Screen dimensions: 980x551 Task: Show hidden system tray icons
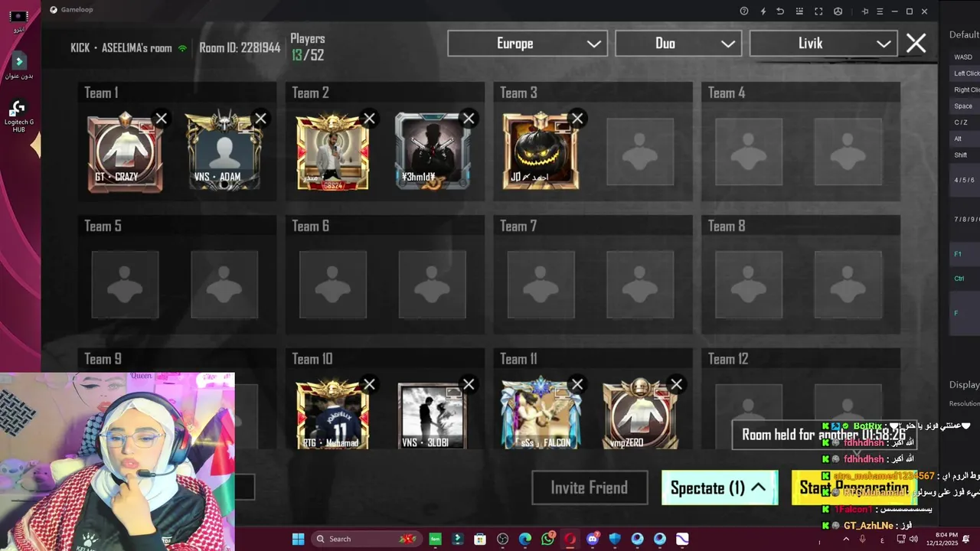point(846,540)
